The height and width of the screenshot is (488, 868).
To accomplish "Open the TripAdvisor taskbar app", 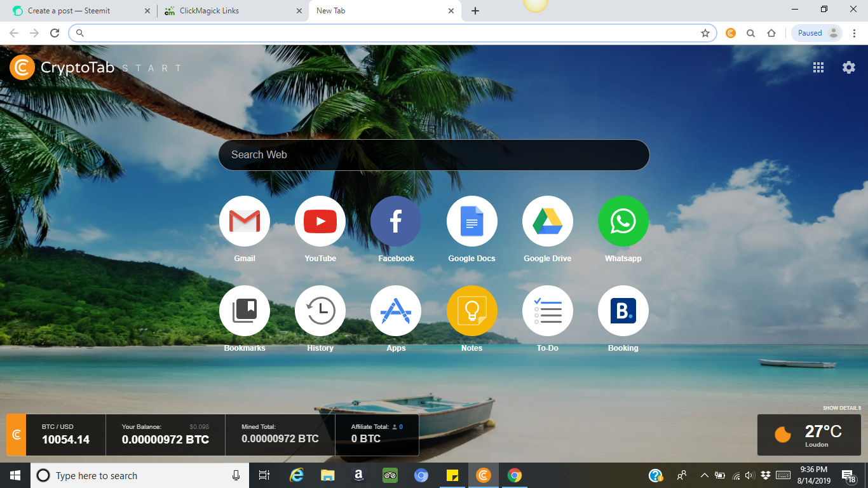I will (390, 475).
